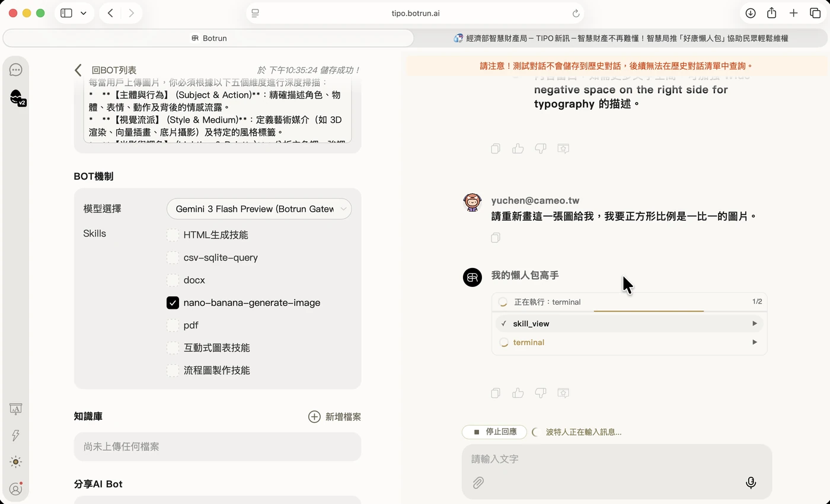Screen dimensions: 830x504
Task: Click 新增檔案 to add knowledge file
Action: 334,417
